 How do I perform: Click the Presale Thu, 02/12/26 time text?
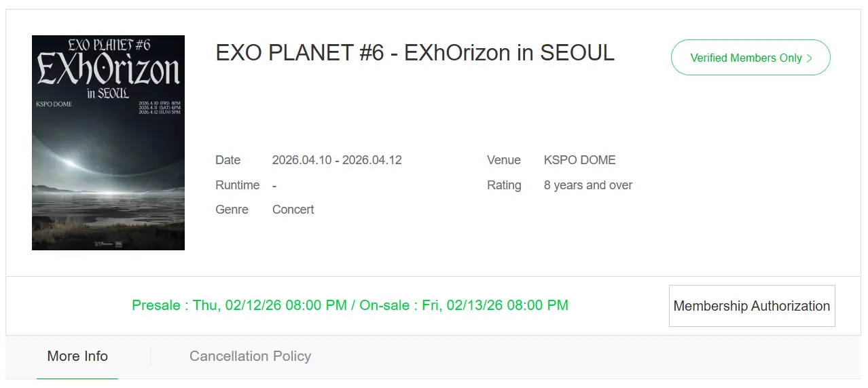pyautogui.click(x=239, y=305)
